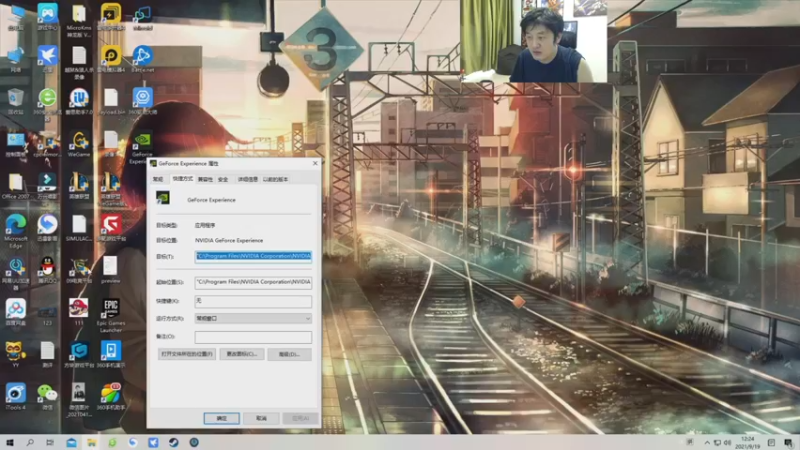Viewport: 800px width, 450px height.
Task: Select the Microsoft Edge desktop icon
Action: (16, 231)
